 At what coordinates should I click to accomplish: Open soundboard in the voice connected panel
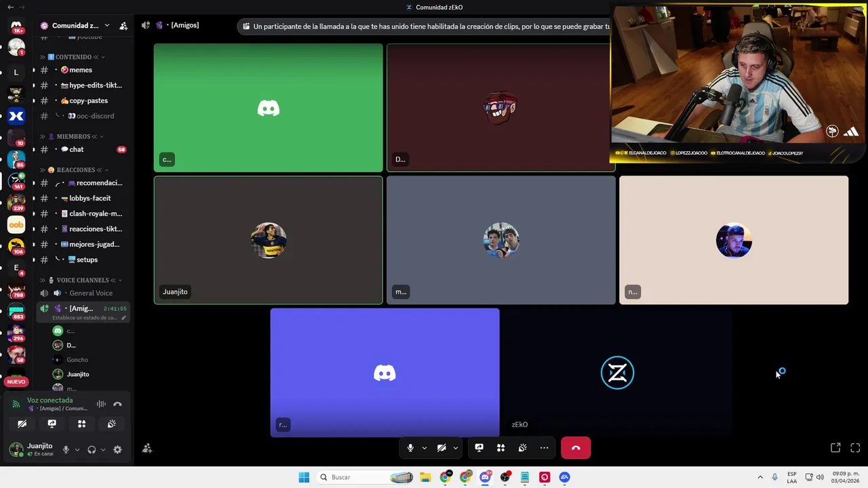pyautogui.click(x=112, y=424)
